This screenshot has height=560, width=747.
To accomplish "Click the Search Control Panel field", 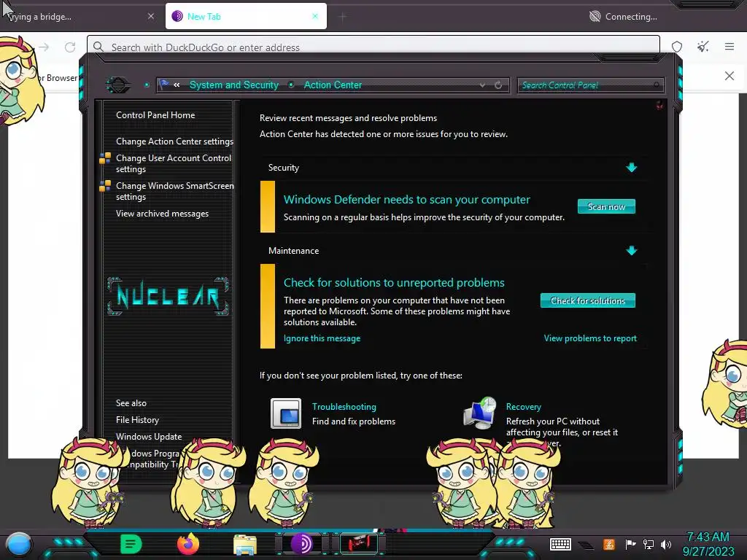I will tap(589, 85).
